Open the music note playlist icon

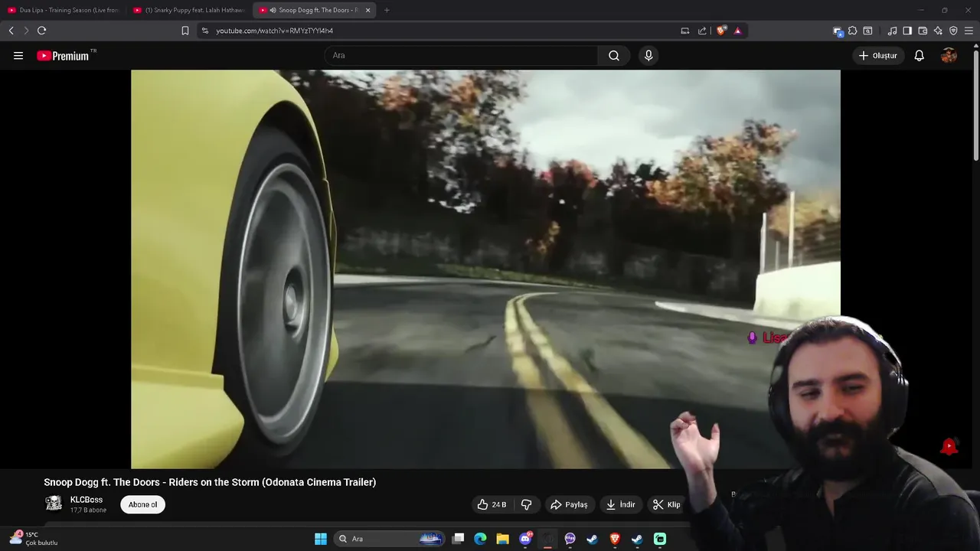click(x=892, y=31)
